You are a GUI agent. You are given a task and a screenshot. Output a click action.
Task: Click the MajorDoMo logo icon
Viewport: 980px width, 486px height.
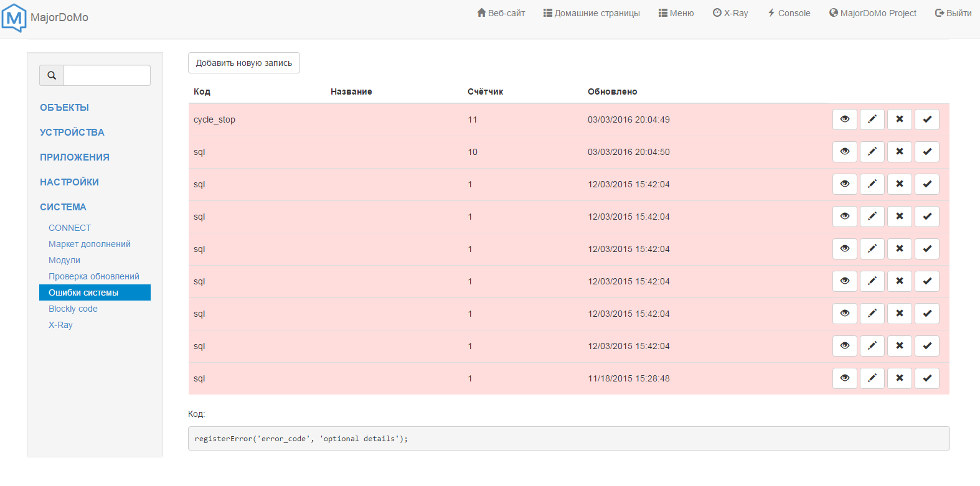[x=14, y=17]
